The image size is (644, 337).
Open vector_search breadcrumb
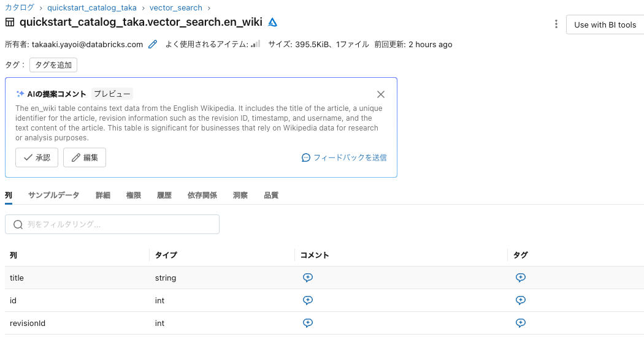point(176,8)
